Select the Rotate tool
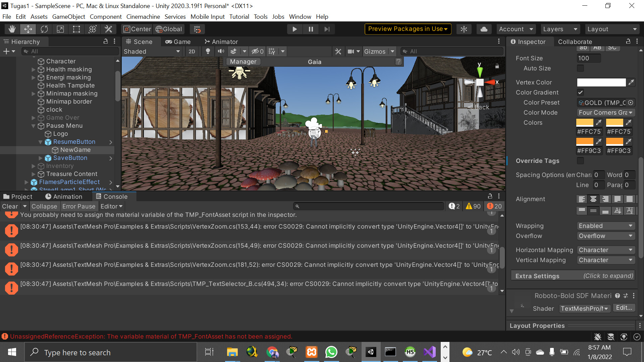The width and height of the screenshot is (644, 362). coord(44,29)
